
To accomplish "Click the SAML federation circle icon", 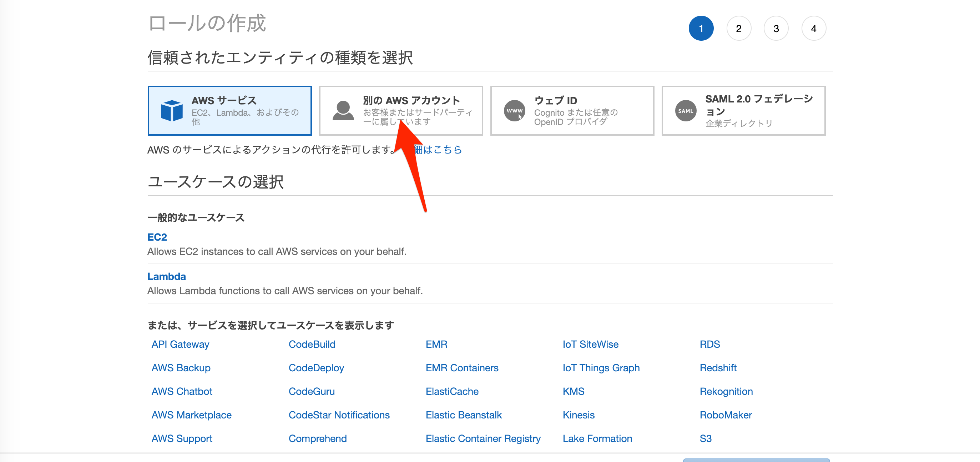I will 686,111.
